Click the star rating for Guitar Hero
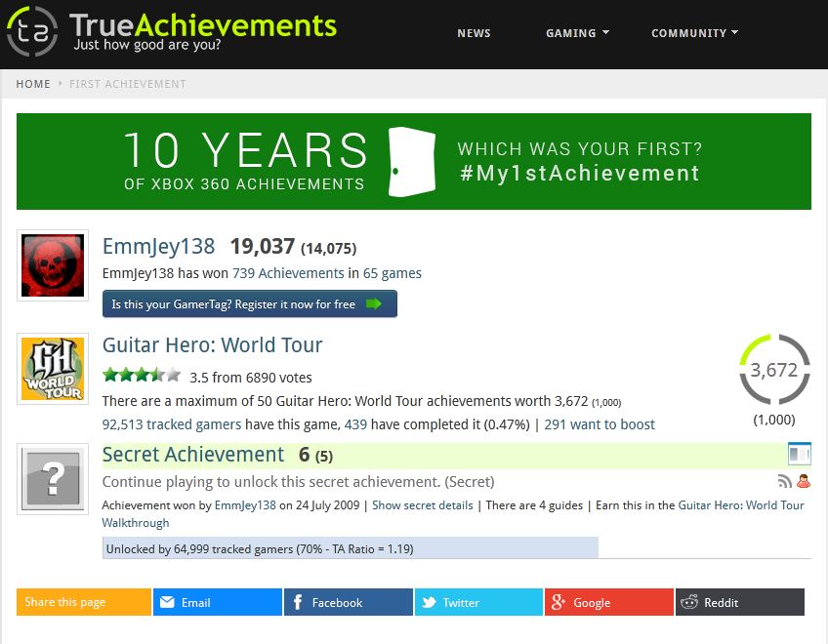The height and width of the screenshot is (644, 828). point(142,376)
